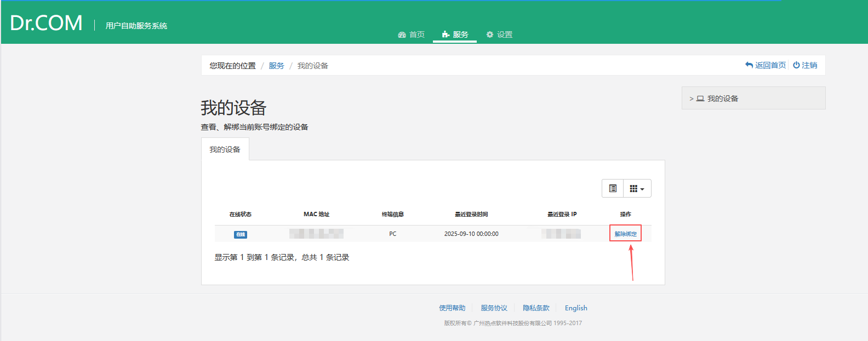Go to the 首页 home navigation item
Image resolution: width=868 pixels, height=341 pixels.
412,34
